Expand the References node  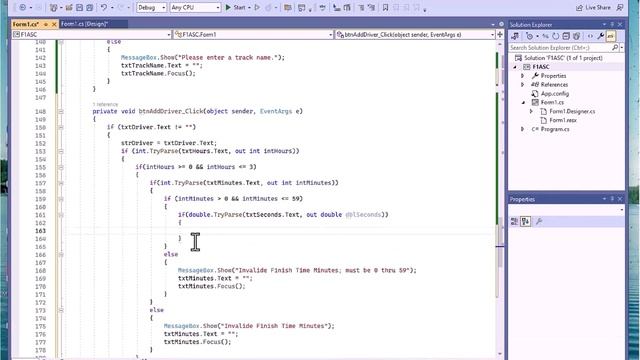click(x=522, y=85)
